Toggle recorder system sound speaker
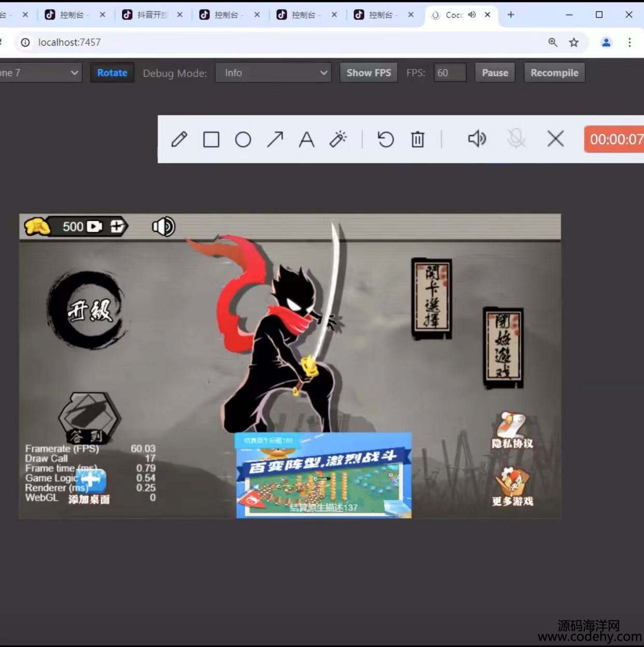Viewport: 644px width, 647px height. tap(477, 139)
